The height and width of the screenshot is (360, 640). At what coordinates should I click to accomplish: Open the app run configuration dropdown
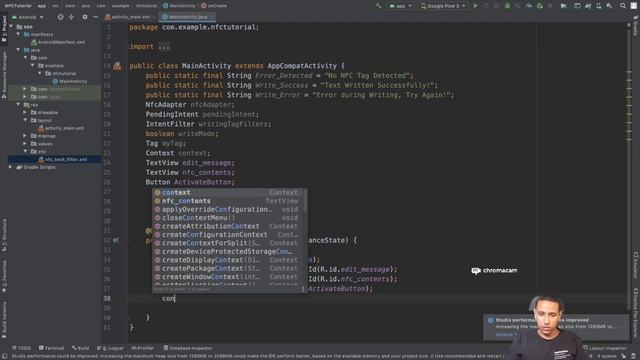[400, 6]
